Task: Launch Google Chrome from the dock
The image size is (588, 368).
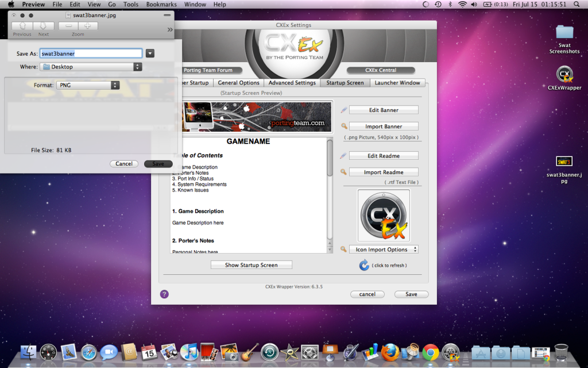Action: tap(431, 352)
